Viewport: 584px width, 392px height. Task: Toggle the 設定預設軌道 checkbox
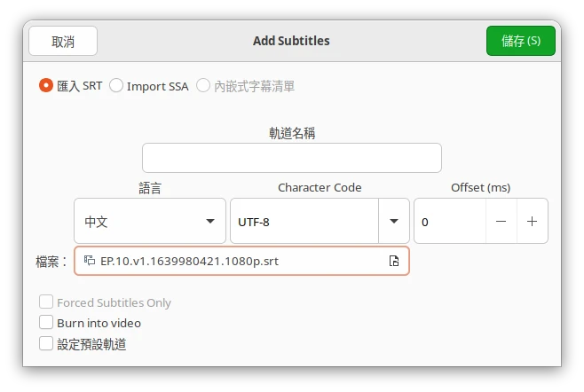tap(47, 343)
